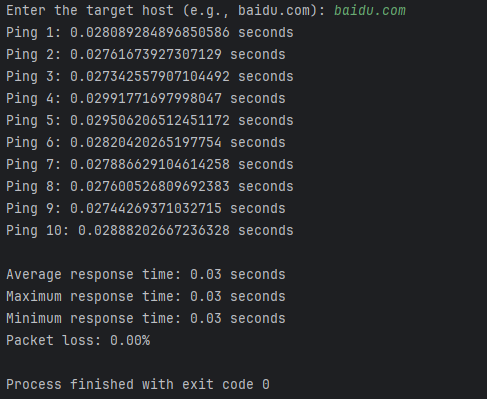This screenshot has height=399, width=487.
Task: Click the Ping 4 output line
Action: coord(146,99)
